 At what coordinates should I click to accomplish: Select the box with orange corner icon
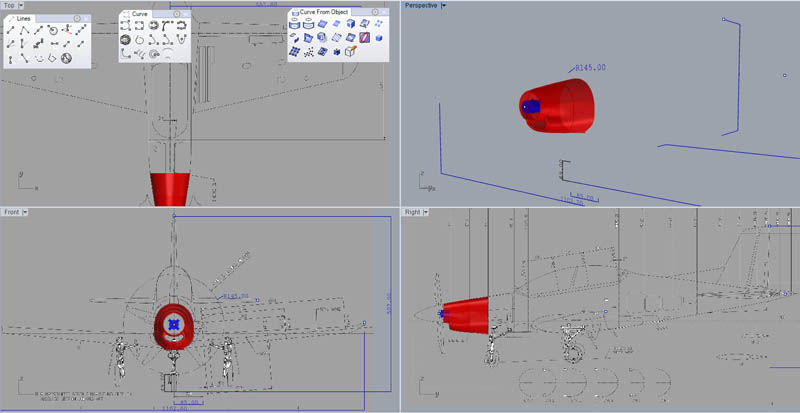tap(351, 51)
